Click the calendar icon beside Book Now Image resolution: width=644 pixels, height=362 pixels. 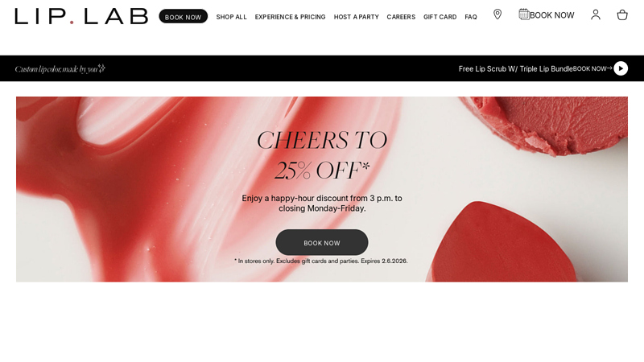coord(524,14)
